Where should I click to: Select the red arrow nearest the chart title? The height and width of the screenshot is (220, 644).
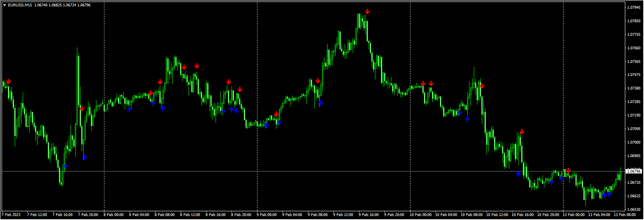(9, 82)
